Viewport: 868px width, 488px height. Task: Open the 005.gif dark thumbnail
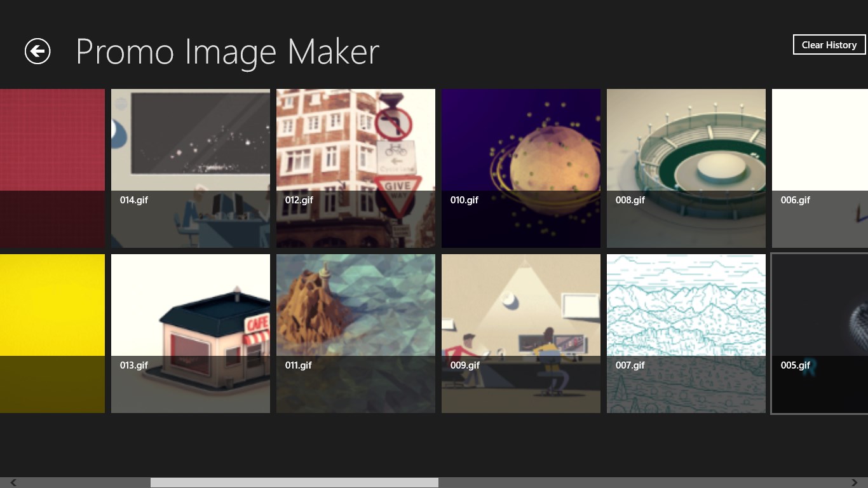(820, 334)
